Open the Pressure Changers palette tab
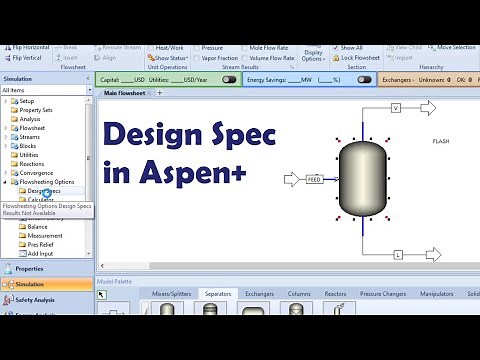 tap(383, 294)
